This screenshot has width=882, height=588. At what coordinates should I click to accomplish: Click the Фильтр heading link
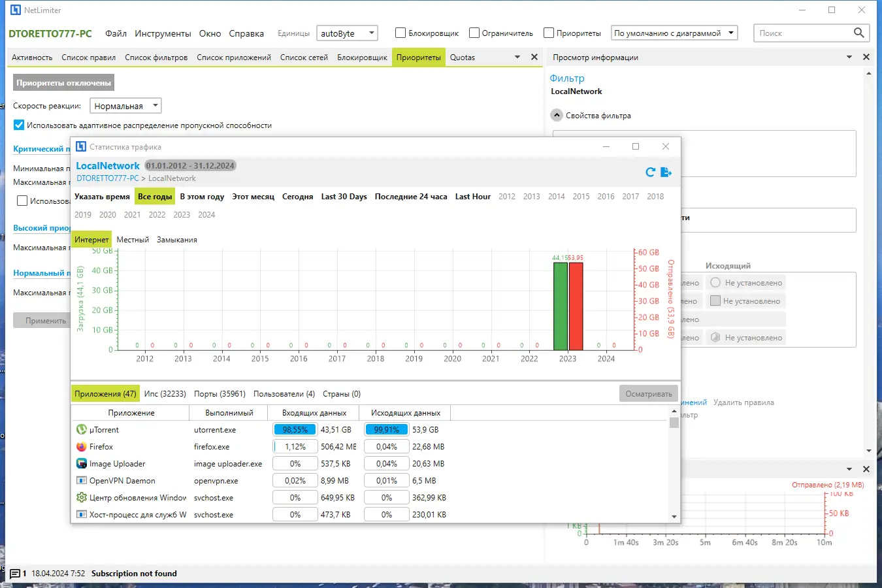pyautogui.click(x=567, y=78)
